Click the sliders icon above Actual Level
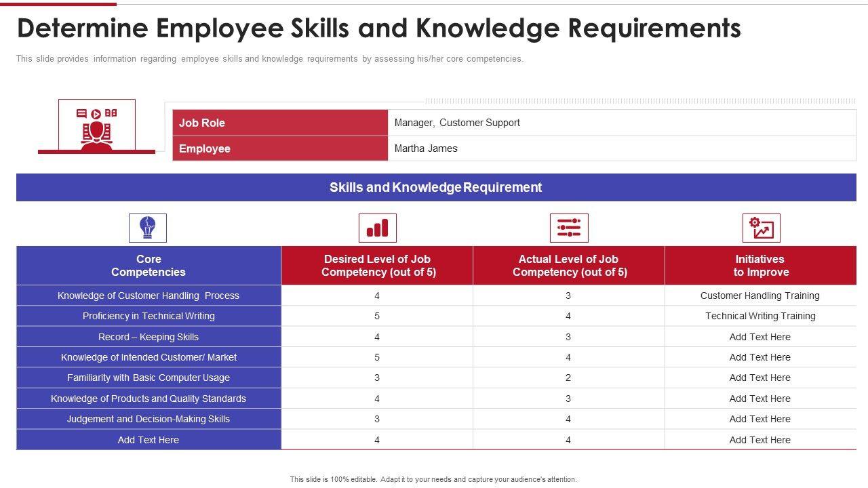The height and width of the screenshot is (488, 868). [568, 228]
